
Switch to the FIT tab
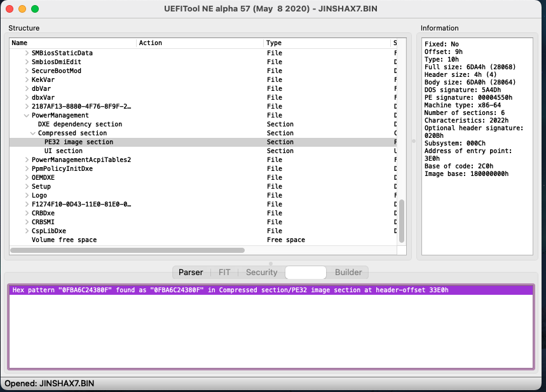coord(224,273)
